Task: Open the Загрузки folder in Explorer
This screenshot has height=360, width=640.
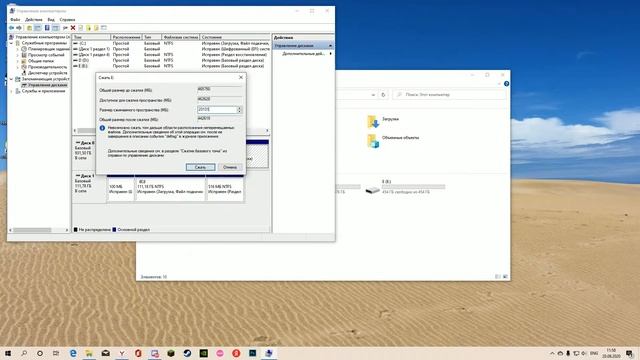Action: click(383, 121)
